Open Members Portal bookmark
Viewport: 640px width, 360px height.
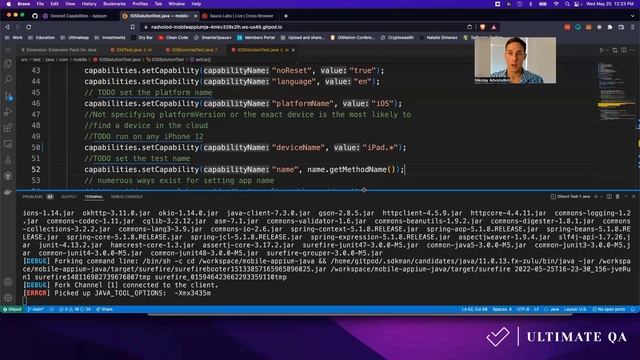256,38
